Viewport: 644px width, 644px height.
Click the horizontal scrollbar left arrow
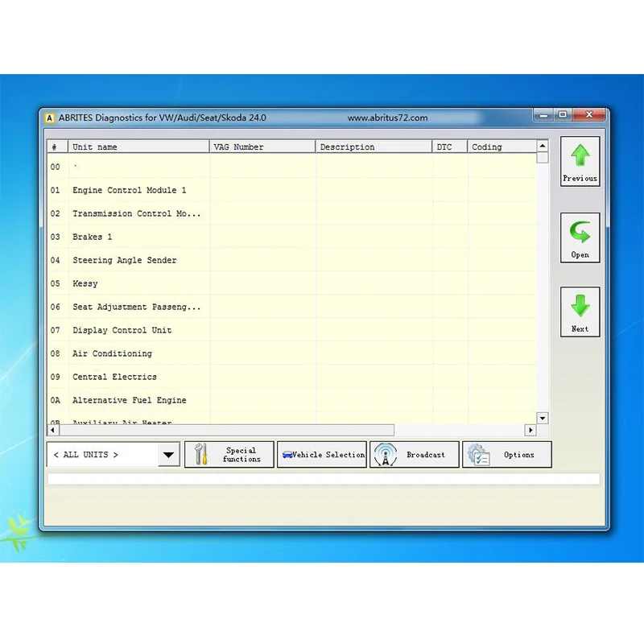(53, 430)
